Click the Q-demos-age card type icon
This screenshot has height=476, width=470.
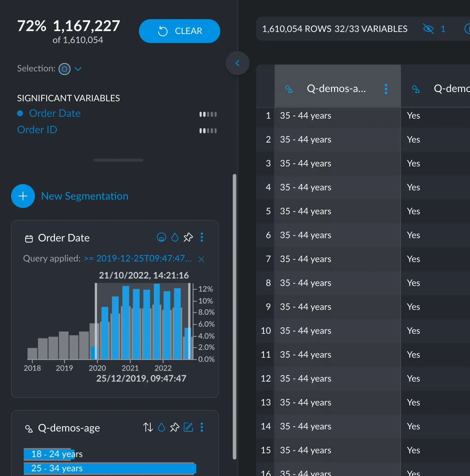click(29, 429)
